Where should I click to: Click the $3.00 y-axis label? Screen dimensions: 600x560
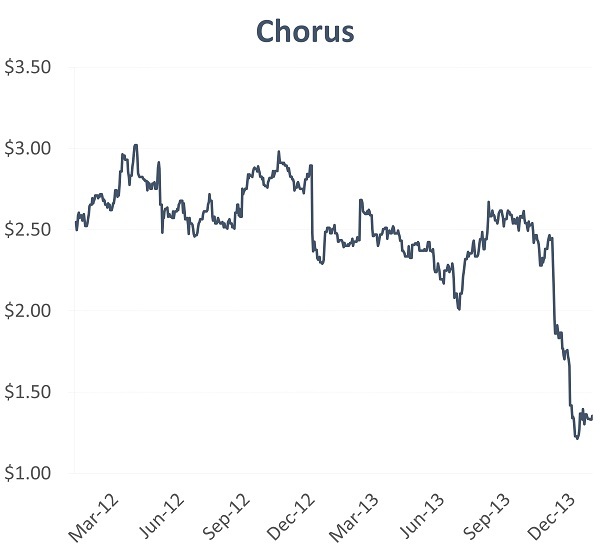pos(29,149)
